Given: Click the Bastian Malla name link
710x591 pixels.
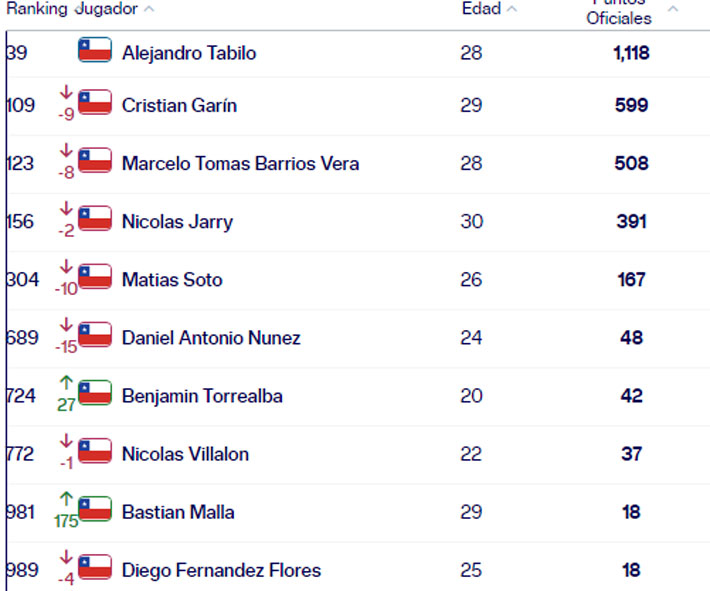Looking at the screenshot, I should pos(178,512).
